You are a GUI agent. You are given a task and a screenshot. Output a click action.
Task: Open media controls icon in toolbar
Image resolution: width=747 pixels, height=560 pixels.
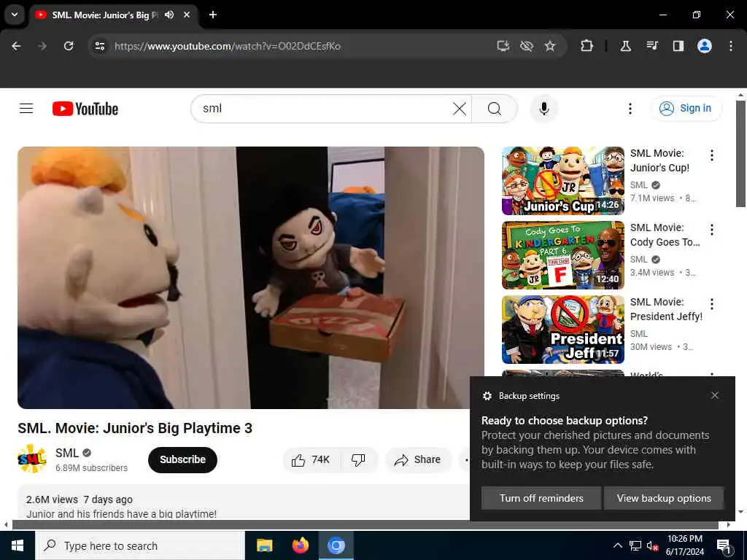coord(651,46)
